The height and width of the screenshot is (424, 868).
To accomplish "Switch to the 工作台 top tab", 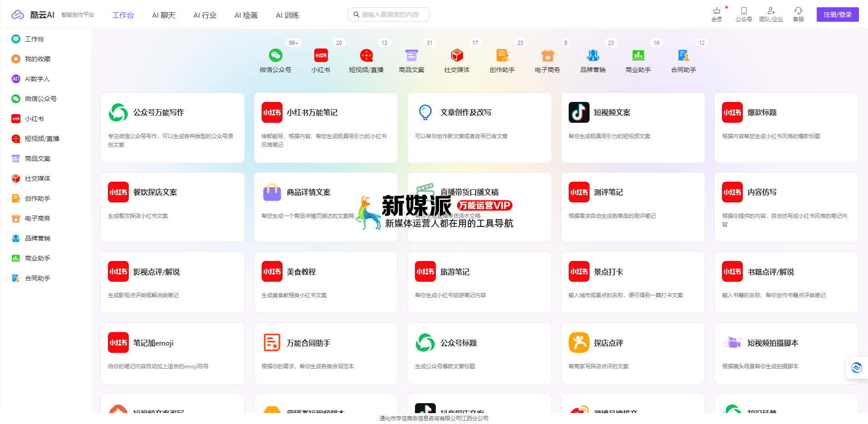I will (123, 15).
